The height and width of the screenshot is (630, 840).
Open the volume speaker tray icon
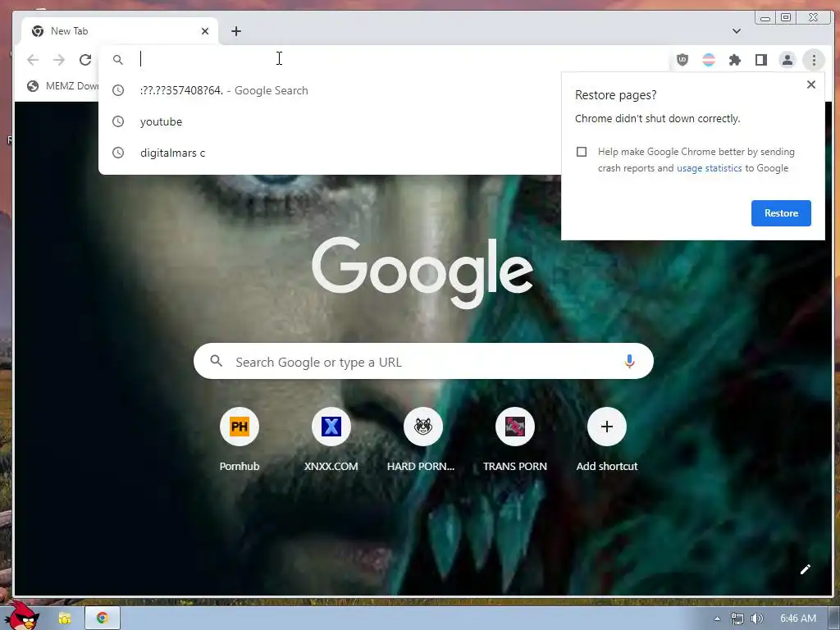click(x=756, y=619)
